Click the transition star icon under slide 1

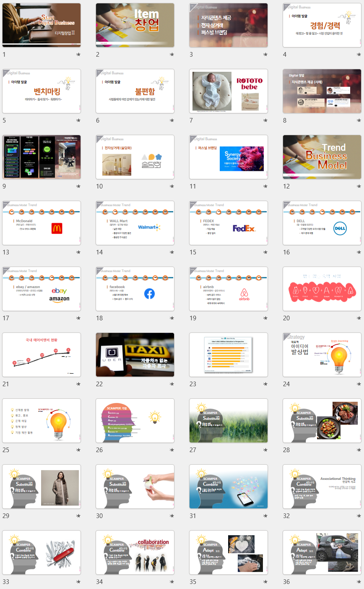(78, 55)
